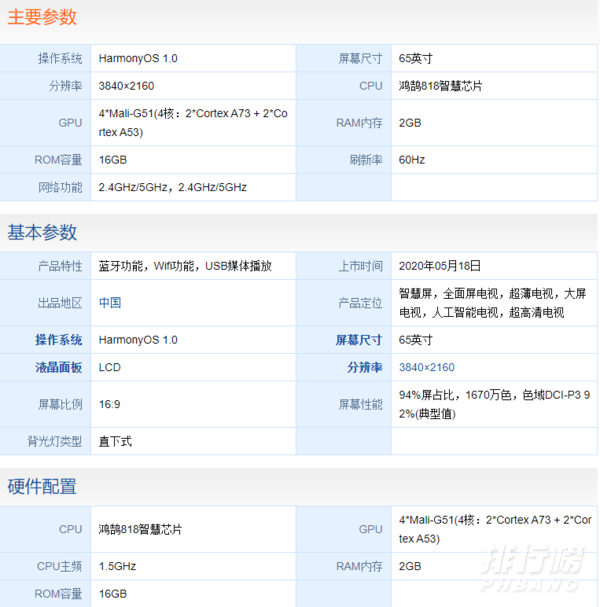The height and width of the screenshot is (607, 600).
Task: Click the grey 操作系统 label under 主要参数
Action: click(x=60, y=58)
